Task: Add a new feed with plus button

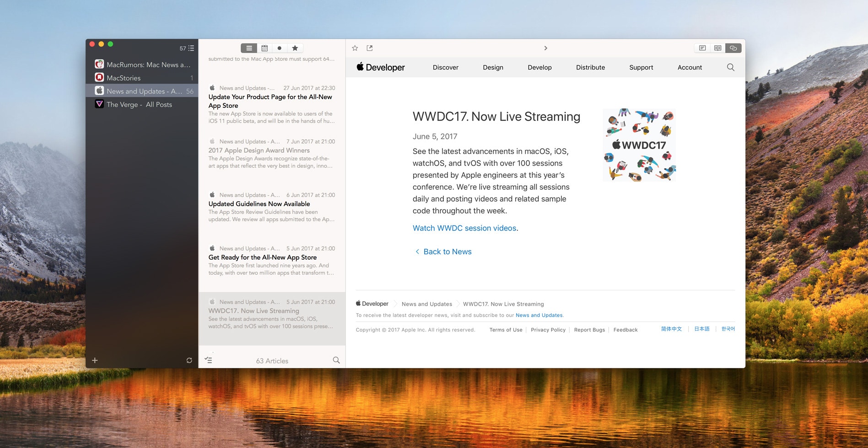Action: (95, 360)
